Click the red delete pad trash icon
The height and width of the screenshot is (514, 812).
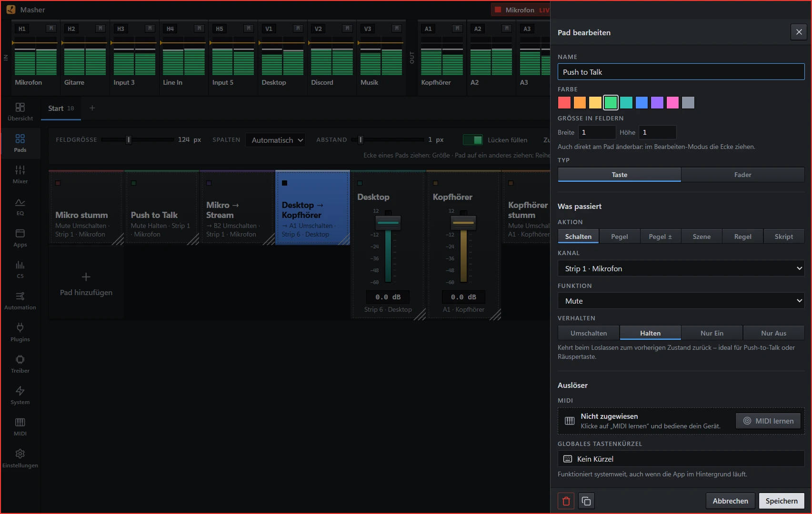pos(566,501)
